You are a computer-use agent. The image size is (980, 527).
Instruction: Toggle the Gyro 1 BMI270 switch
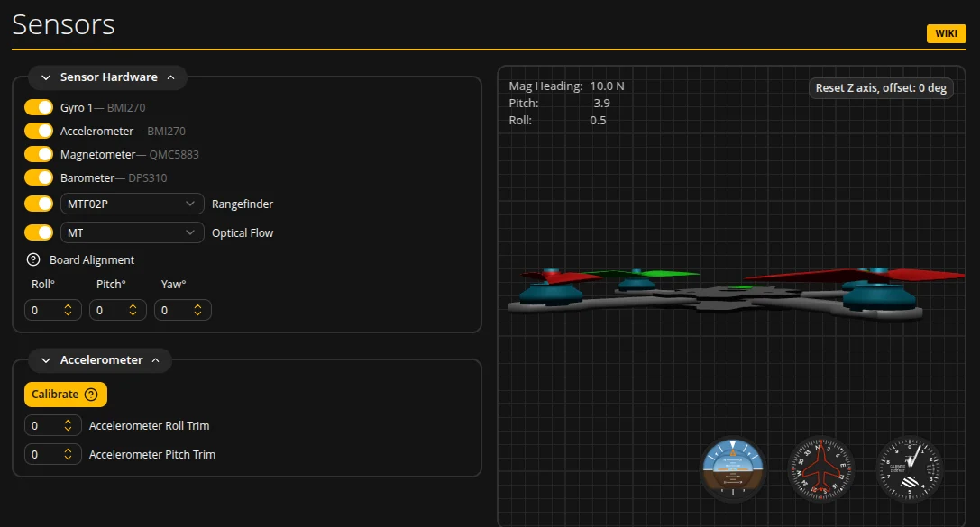point(39,107)
